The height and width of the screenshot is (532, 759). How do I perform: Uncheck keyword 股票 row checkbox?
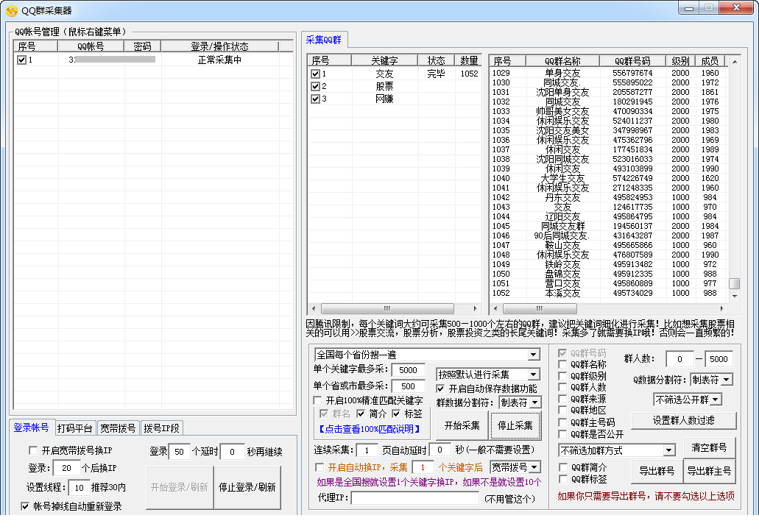[316, 86]
